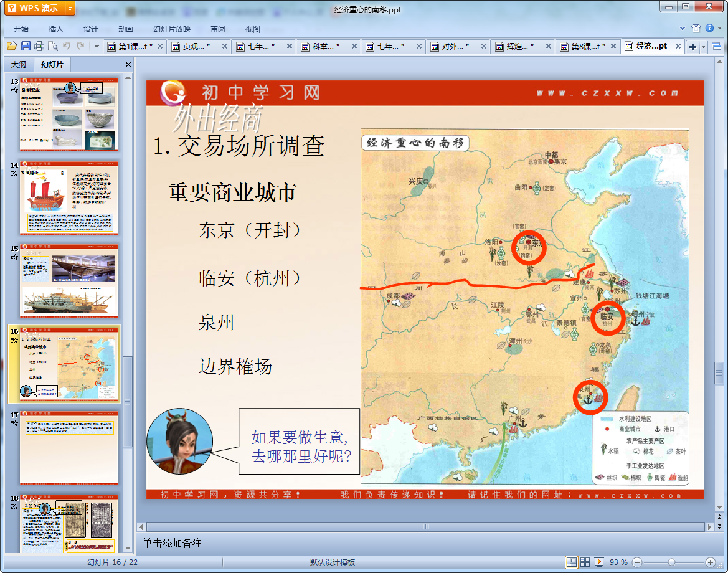
Task: Open Print Preview from the quick toolbar
Action: click(x=53, y=46)
